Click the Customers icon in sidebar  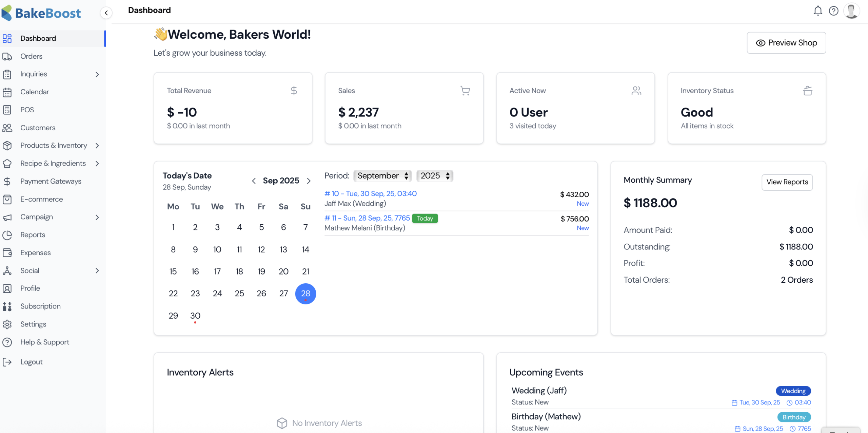[x=7, y=128]
